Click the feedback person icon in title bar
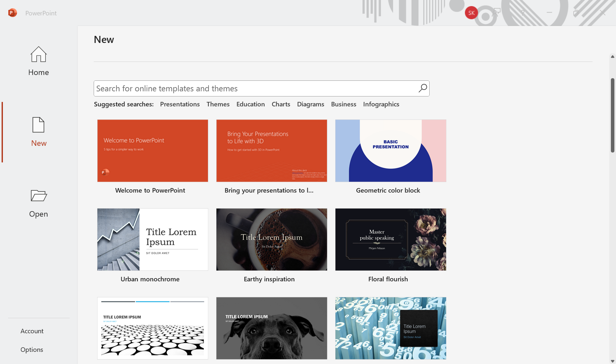This screenshot has width=616, height=364. tap(496, 13)
